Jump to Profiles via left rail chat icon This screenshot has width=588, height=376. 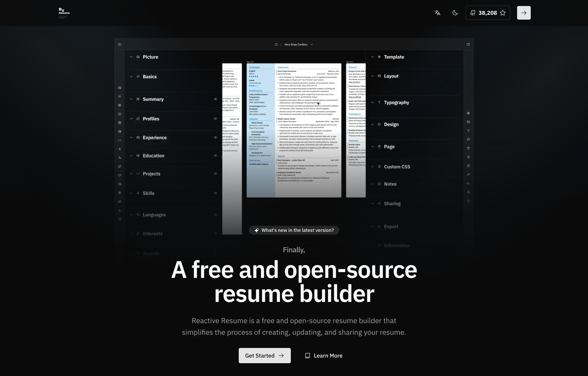(x=120, y=114)
